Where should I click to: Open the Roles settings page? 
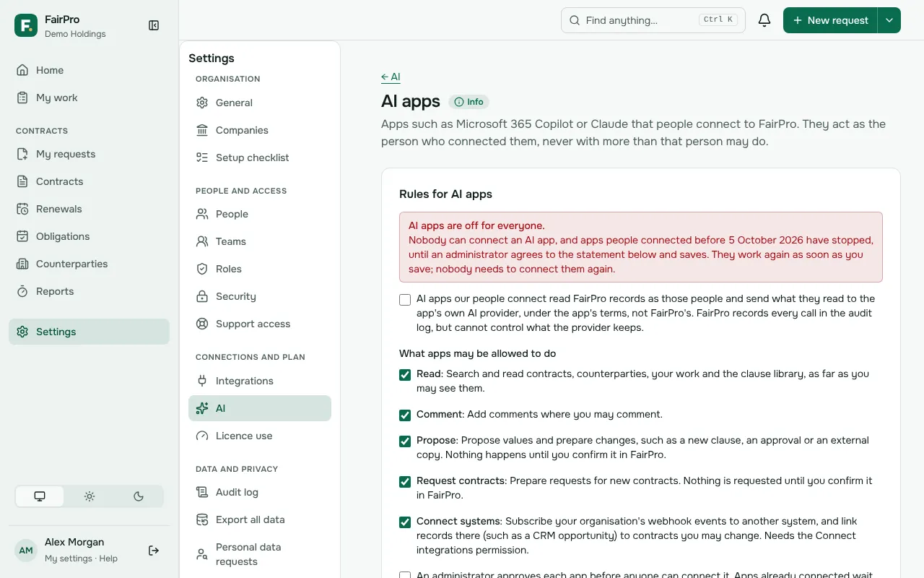[x=260, y=269]
